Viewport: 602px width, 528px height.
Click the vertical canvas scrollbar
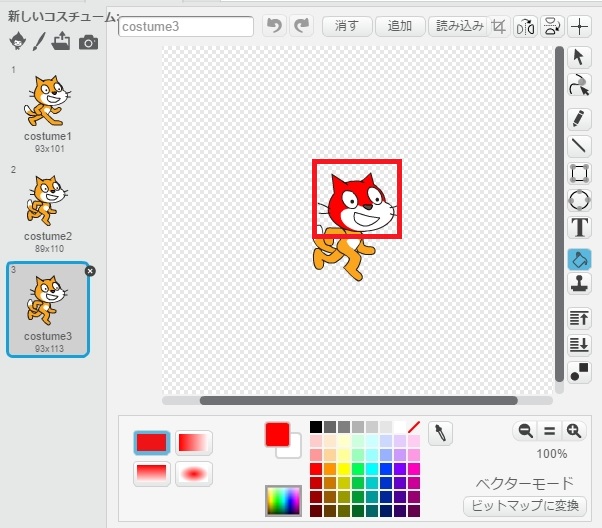coord(559,214)
